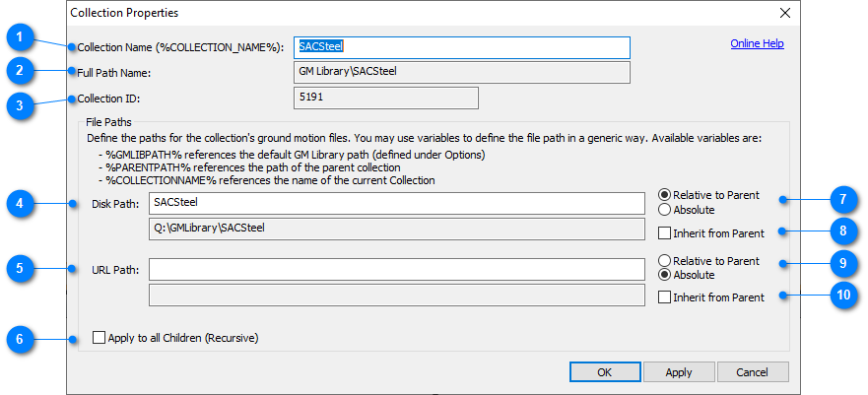The image size is (868, 395).
Task: Click numbered callout marker 6
Action: coord(21,339)
